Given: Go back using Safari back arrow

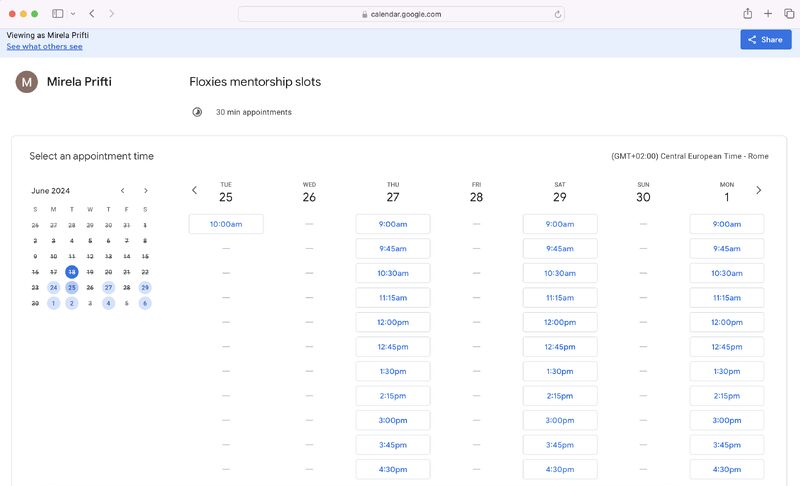Looking at the screenshot, I should click(92, 14).
